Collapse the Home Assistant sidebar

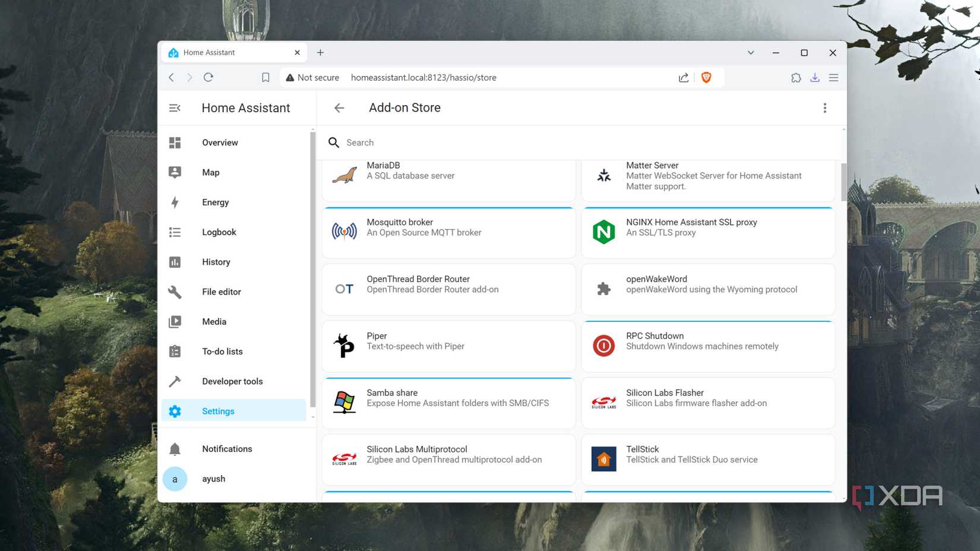click(x=174, y=108)
